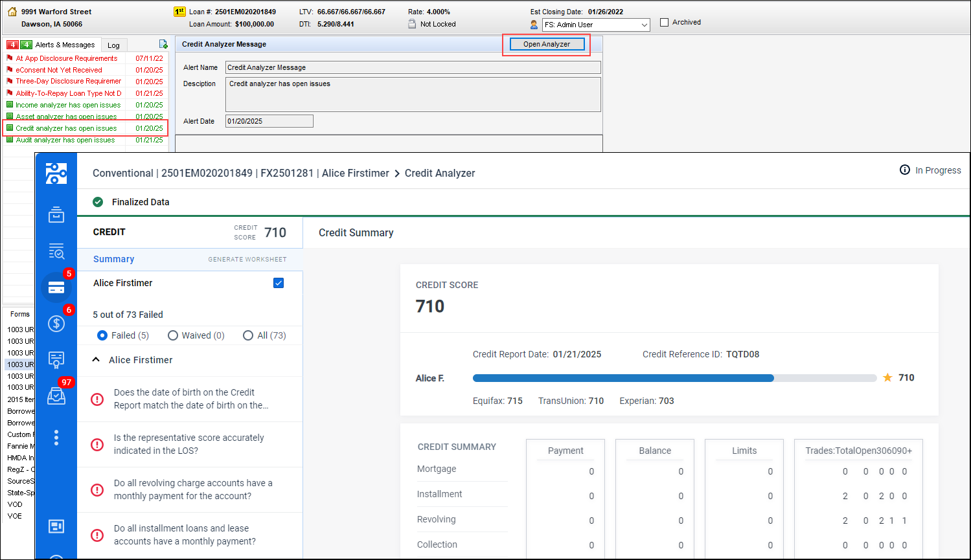Open the three-dots more options sidebar icon

pos(56,438)
